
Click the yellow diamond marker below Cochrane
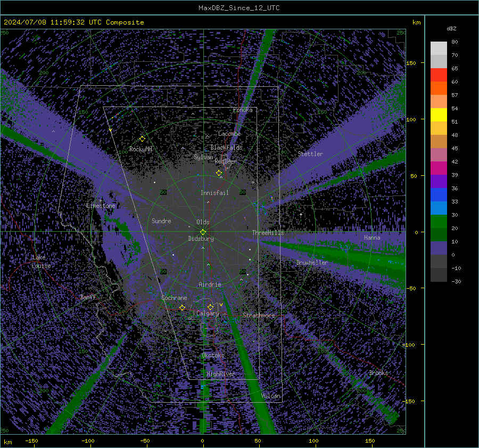[182, 307]
